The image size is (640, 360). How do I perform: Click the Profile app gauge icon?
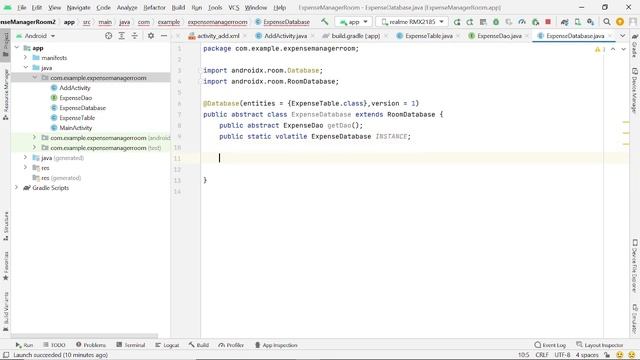522,22
